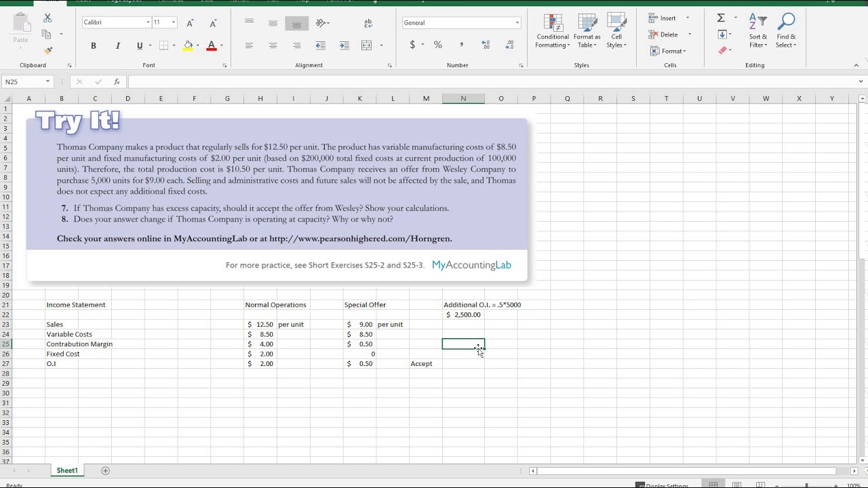The image size is (868, 488).
Task: Apply the Borders button
Action: tap(163, 45)
